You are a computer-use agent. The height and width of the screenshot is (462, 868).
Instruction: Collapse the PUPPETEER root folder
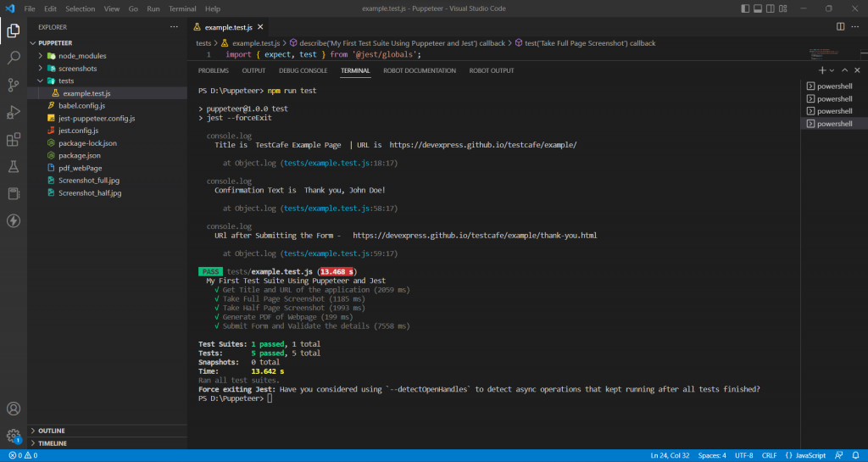(33, 42)
